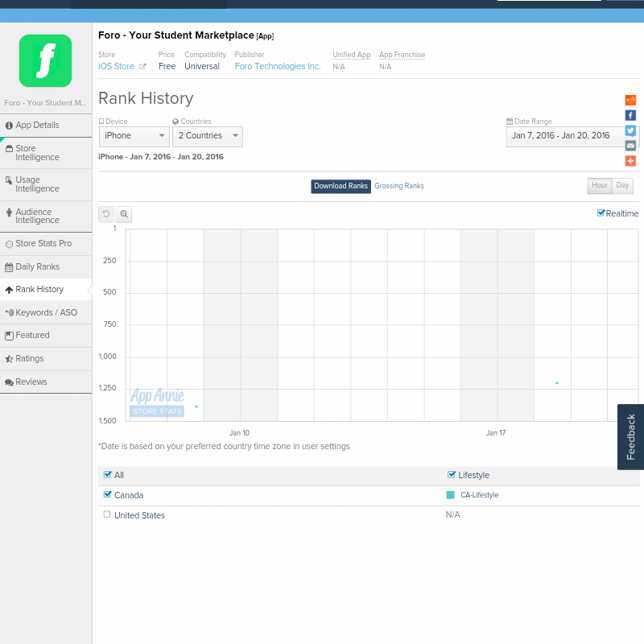The image size is (644, 644).
Task: Open App Details in the sidebar
Action: pyautogui.click(x=46, y=126)
